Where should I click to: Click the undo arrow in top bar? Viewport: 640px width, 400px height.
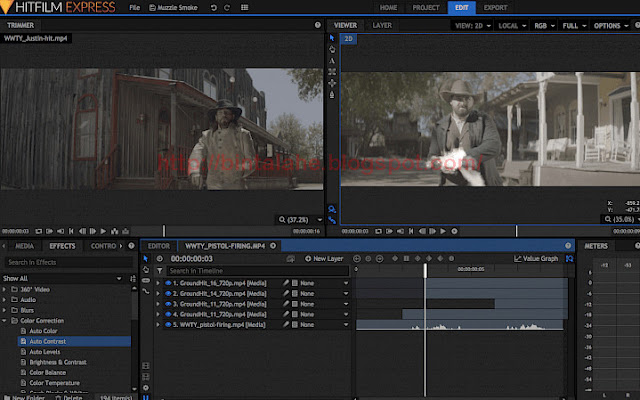coord(213,7)
